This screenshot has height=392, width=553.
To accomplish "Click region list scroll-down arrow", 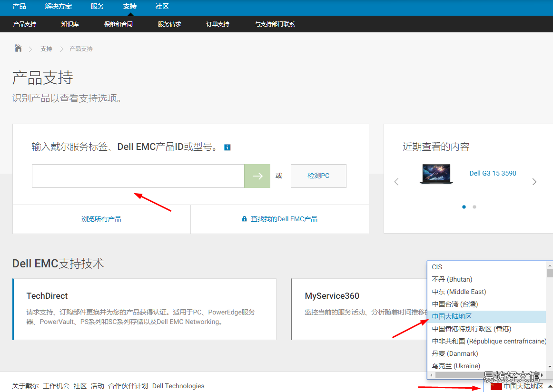I will [x=550, y=367].
